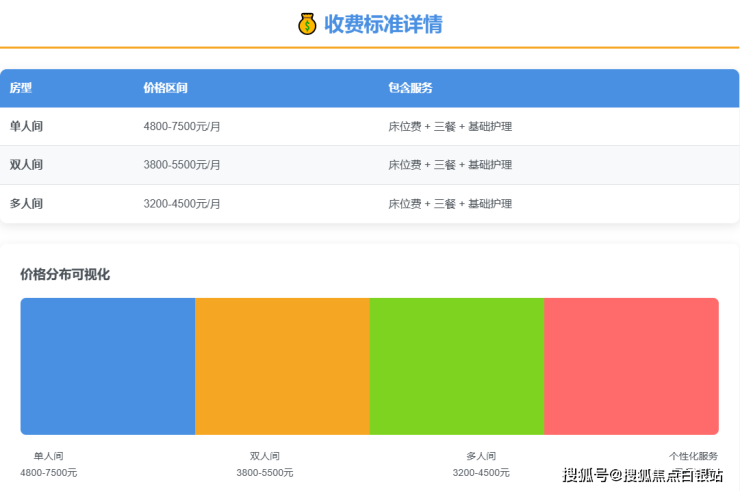The height and width of the screenshot is (491, 740).
Task: Select the 包含服务 column header
Action: coord(410,88)
